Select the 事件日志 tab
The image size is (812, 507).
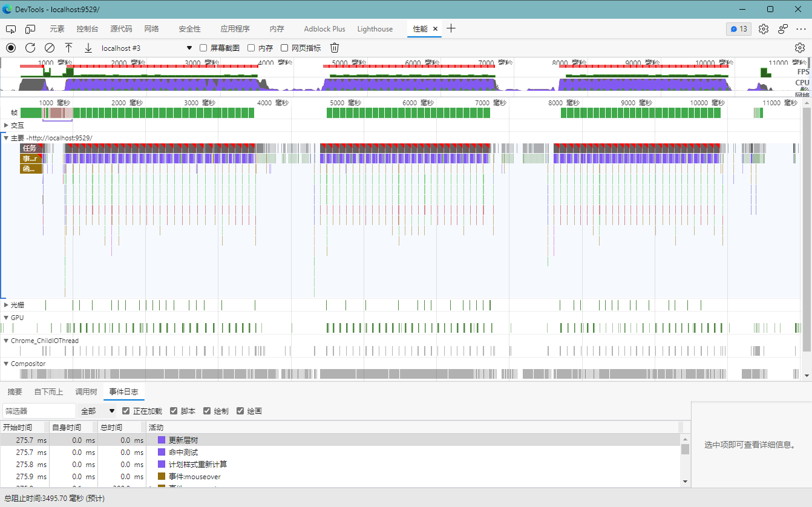pyautogui.click(x=123, y=392)
